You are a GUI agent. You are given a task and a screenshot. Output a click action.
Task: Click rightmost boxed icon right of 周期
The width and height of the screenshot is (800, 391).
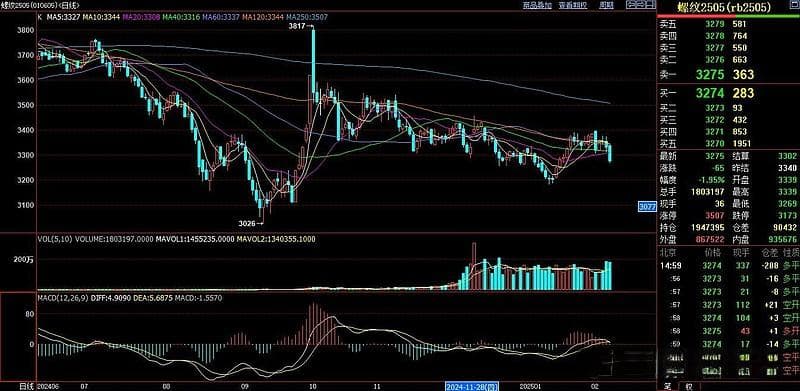click(x=650, y=5)
